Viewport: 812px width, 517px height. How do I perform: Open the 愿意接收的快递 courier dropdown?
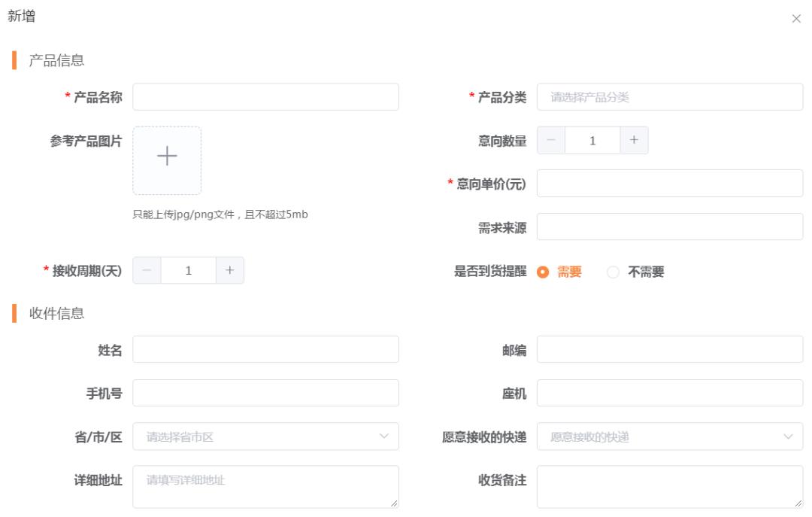pos(669,436)
